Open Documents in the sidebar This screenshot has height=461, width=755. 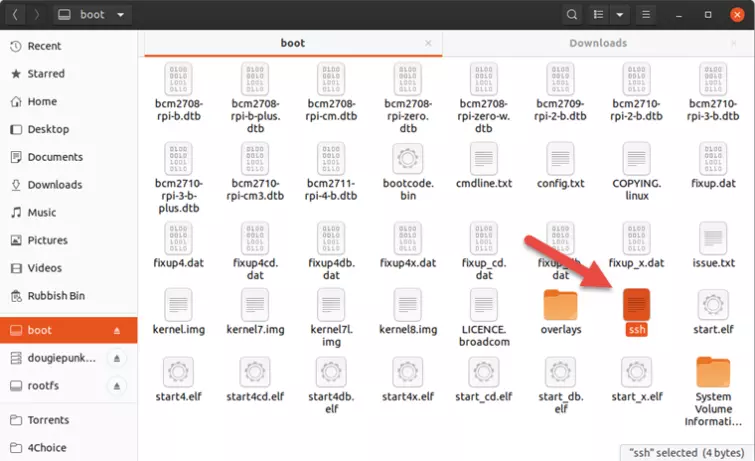pos(68,157)
